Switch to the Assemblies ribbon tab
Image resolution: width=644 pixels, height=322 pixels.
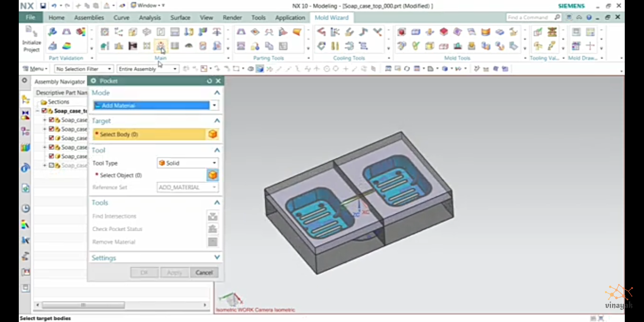tap(89, 17)
